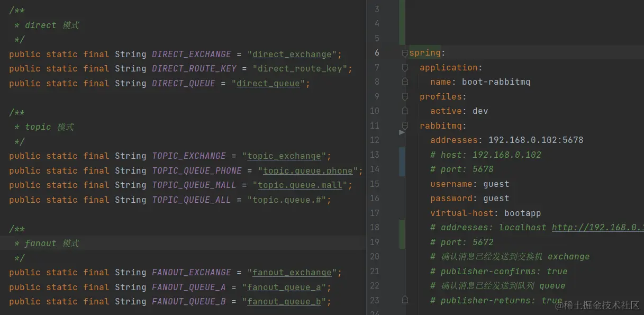Click the TOPIC_EXCHANGE constant name
644x315 pixels.
[x=189, y=156]
